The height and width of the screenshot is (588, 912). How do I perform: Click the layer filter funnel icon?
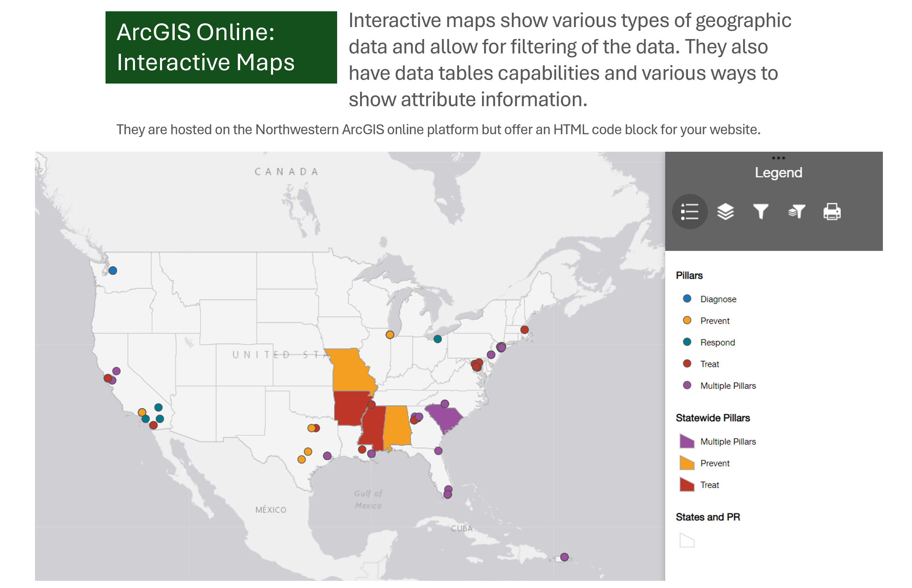point(796,212)
